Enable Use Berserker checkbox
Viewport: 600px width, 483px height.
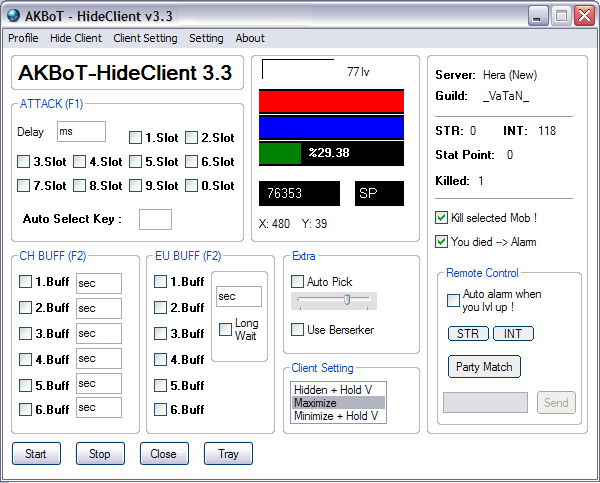pyautogui.click(x=297, y=330)
